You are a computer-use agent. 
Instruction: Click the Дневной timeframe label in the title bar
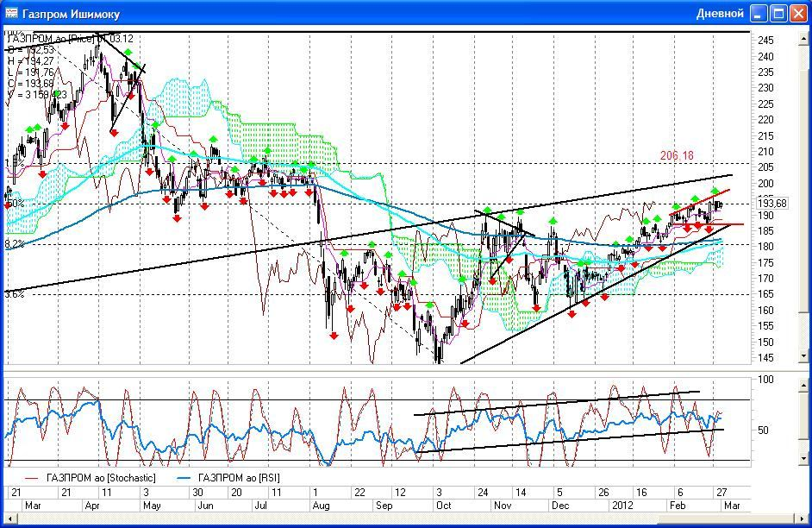point(720,14)
